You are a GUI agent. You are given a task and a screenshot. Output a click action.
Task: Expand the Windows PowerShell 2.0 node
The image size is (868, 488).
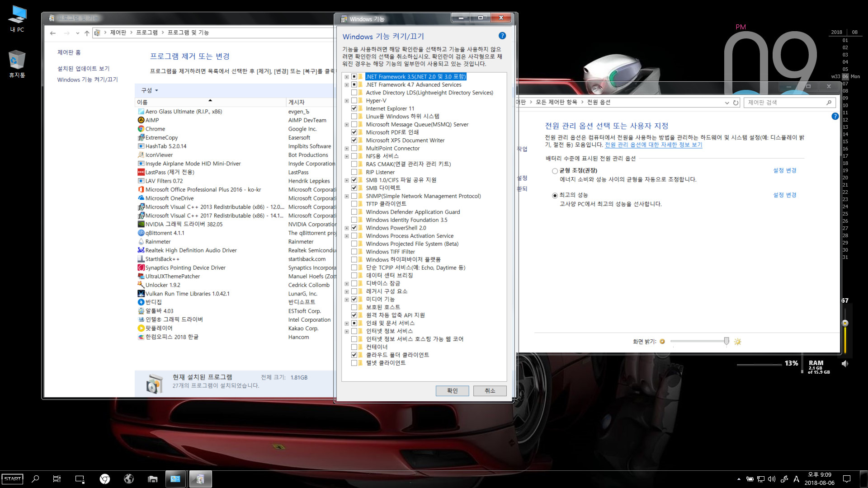point(347,228)
